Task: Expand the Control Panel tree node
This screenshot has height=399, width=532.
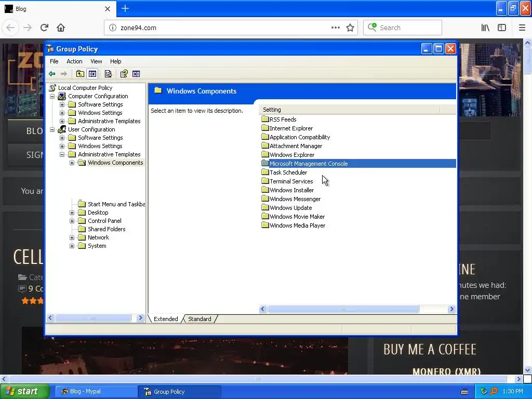Action: [72, 221]
